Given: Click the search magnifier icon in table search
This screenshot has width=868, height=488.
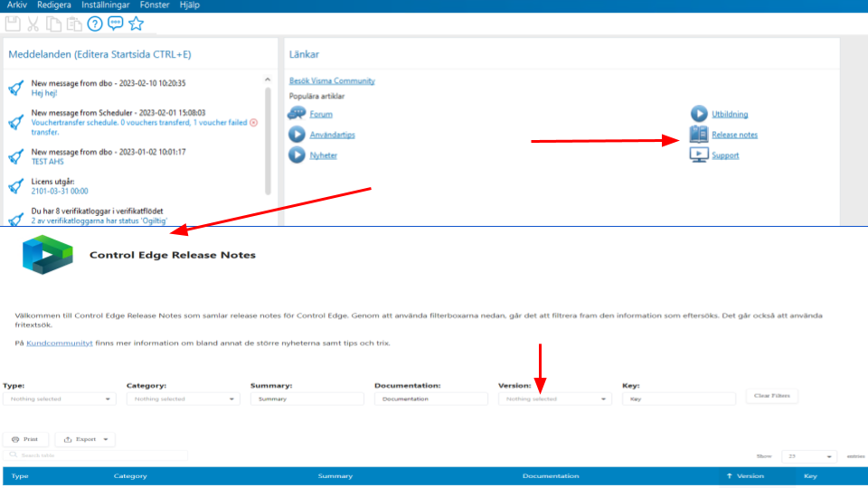Looking at the screenshot, I should 14,455.
